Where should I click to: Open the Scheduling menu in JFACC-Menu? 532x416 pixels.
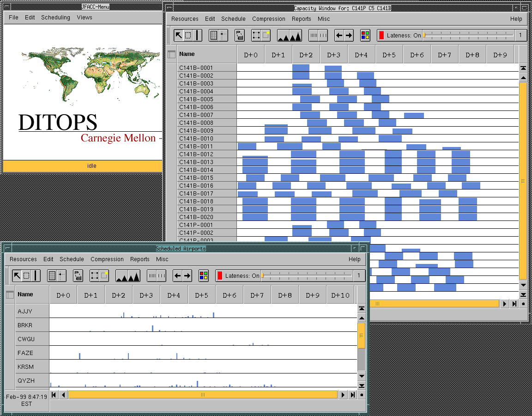(55, 18)
